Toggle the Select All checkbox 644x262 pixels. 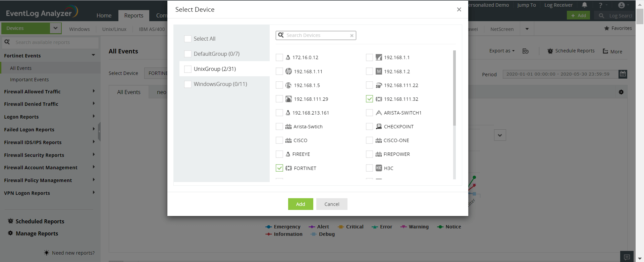(x=188, y=39)
